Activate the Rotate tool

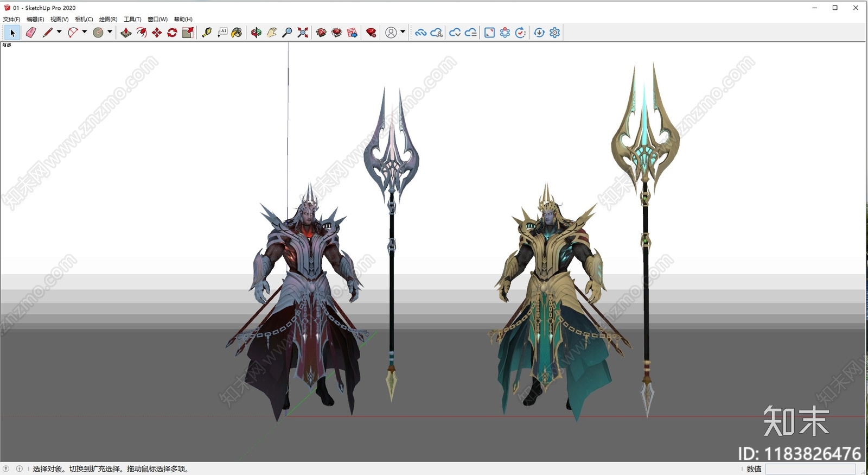pos(172,33)
